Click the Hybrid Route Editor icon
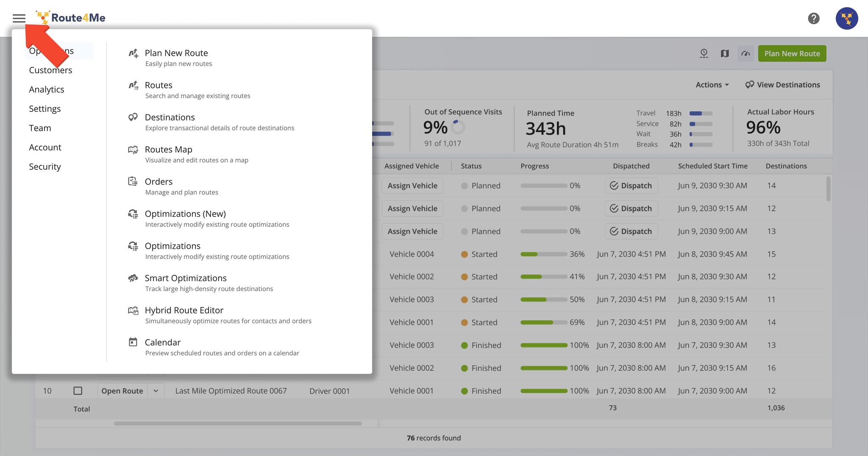The width and height of the screenshot is (868, 456). pos(133,311)
